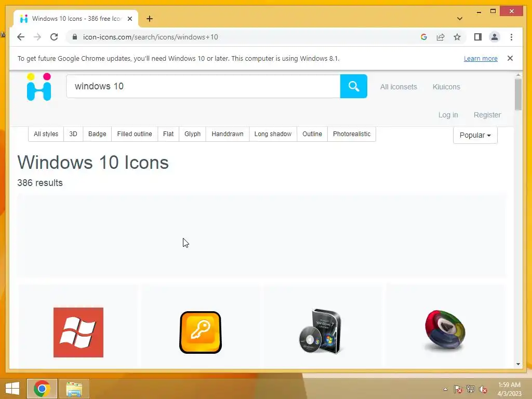Click the blue search magnifier button
The width and height of the screenshot is (532, 399).
click(353, 86)
